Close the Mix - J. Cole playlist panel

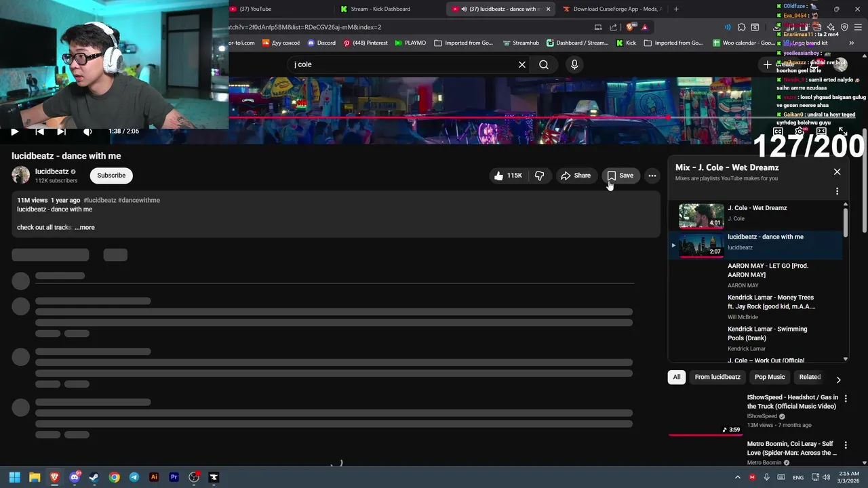point(837,172)
